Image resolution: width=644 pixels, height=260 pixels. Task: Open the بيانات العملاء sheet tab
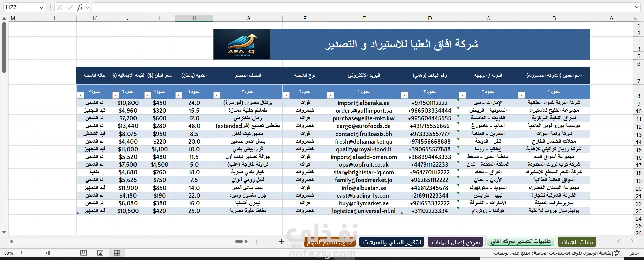point(577,242)
